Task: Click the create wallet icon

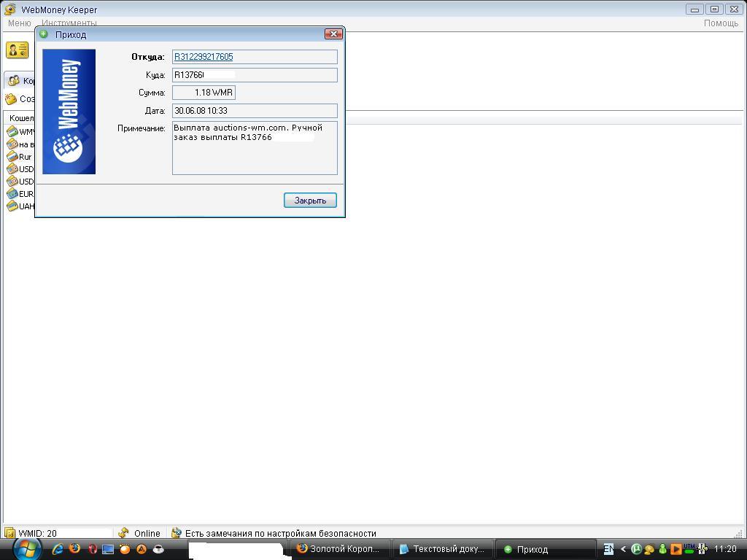Action: pos(11,99)
